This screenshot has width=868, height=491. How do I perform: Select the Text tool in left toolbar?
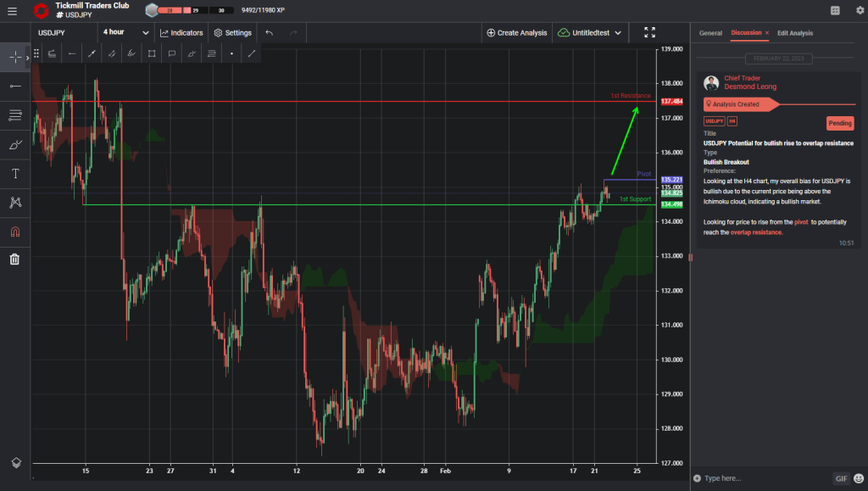14,173
